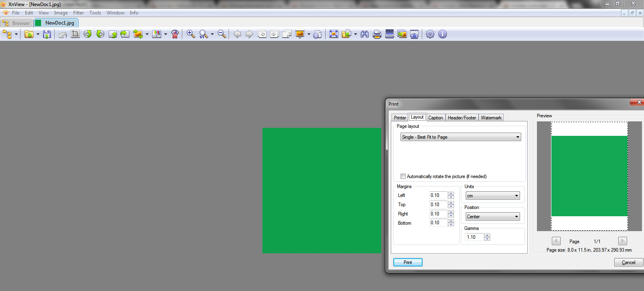This screenshot has height=291, width=644.
Task: Switch to the Printer tab
Action: (400, 118)
